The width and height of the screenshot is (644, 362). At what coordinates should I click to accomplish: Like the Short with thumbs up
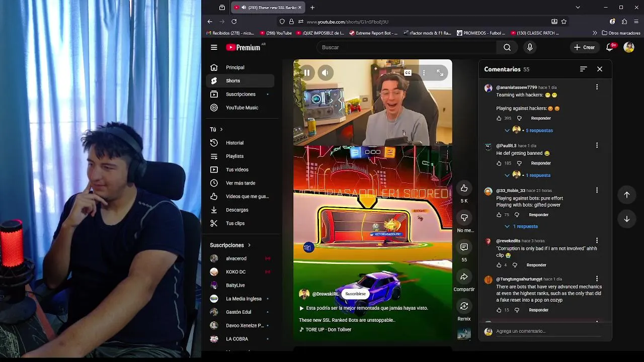tap(464, 188)
